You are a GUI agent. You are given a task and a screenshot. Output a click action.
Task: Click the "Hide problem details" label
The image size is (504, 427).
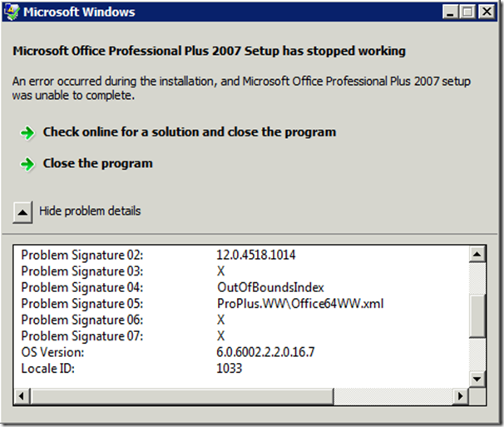pyautogui.click(x=90, y=211)
